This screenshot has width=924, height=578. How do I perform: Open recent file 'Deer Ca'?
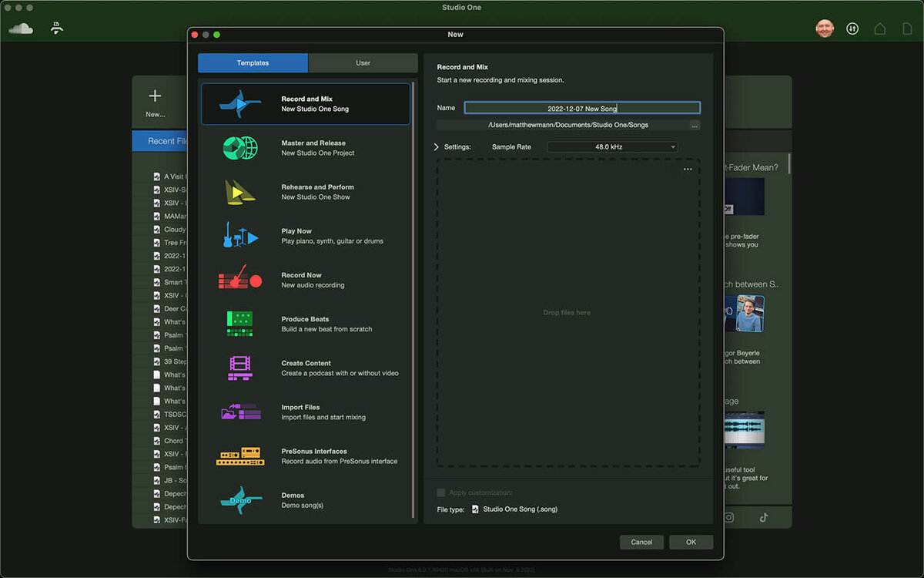[175, 309]
